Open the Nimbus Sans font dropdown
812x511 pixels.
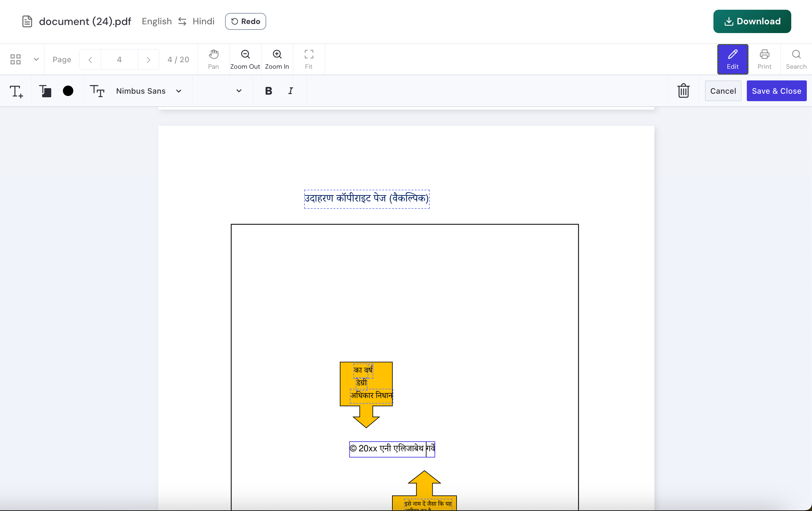click(149, 91)
